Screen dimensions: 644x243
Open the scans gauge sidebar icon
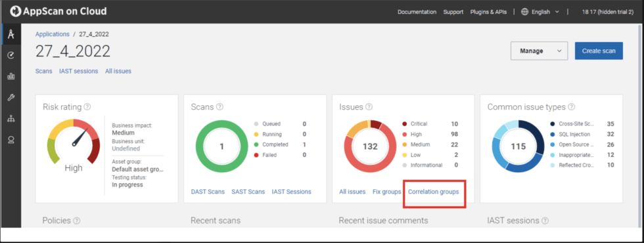click(11, 55)
